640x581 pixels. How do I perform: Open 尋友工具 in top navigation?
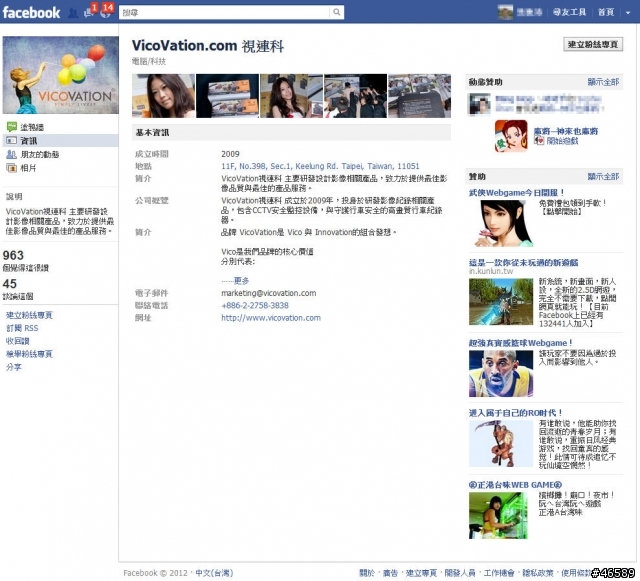tap(569, 12)
